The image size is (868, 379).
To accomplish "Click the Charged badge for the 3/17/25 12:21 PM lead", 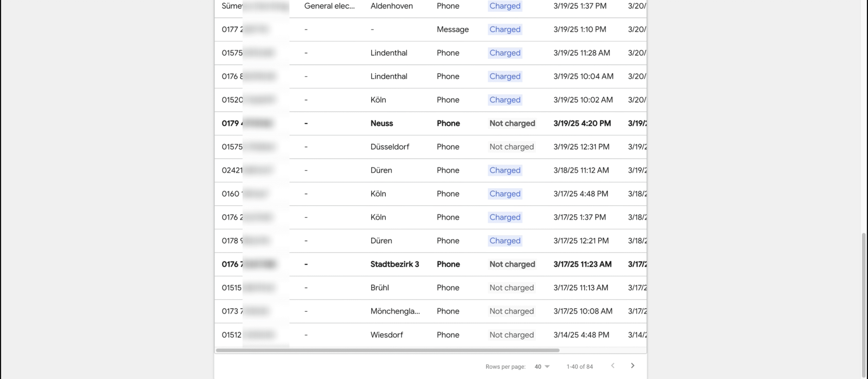I will coord(505,240).
